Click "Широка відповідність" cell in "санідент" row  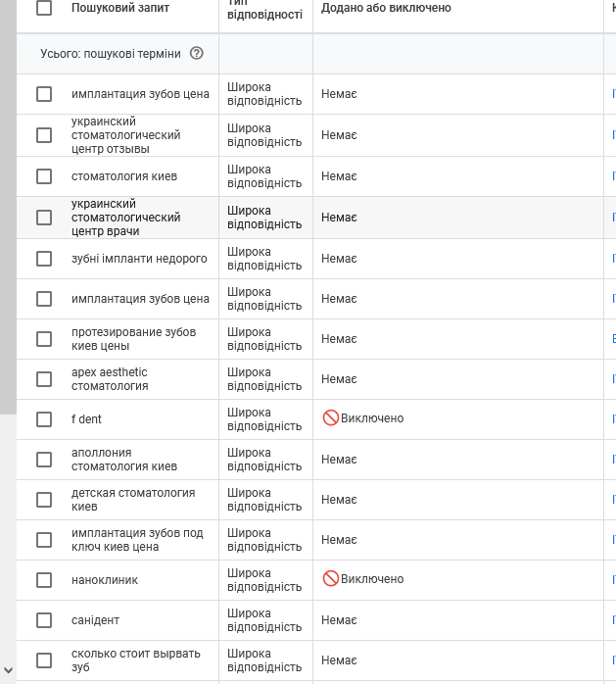coord(264,620)
